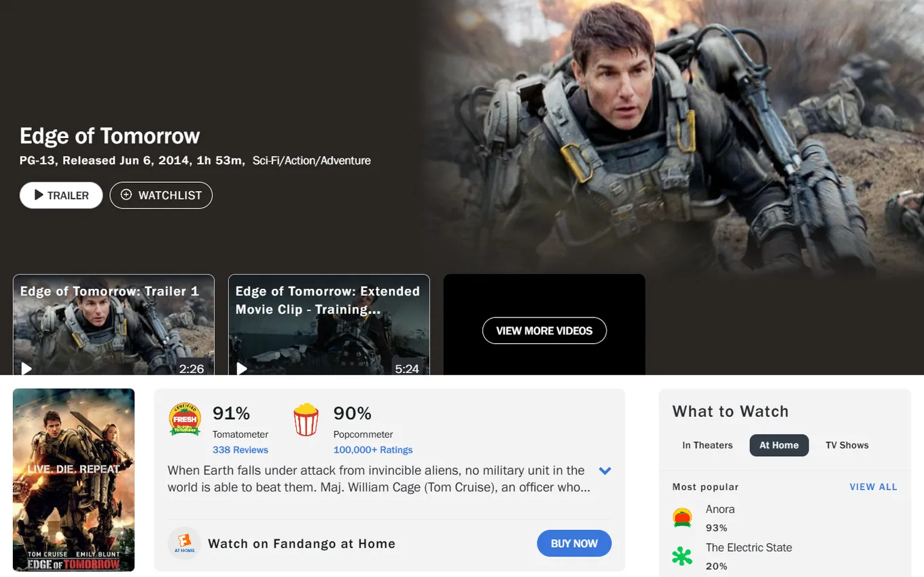
Task: Open The Electric State listing
Action: click(x=749, y=547)
